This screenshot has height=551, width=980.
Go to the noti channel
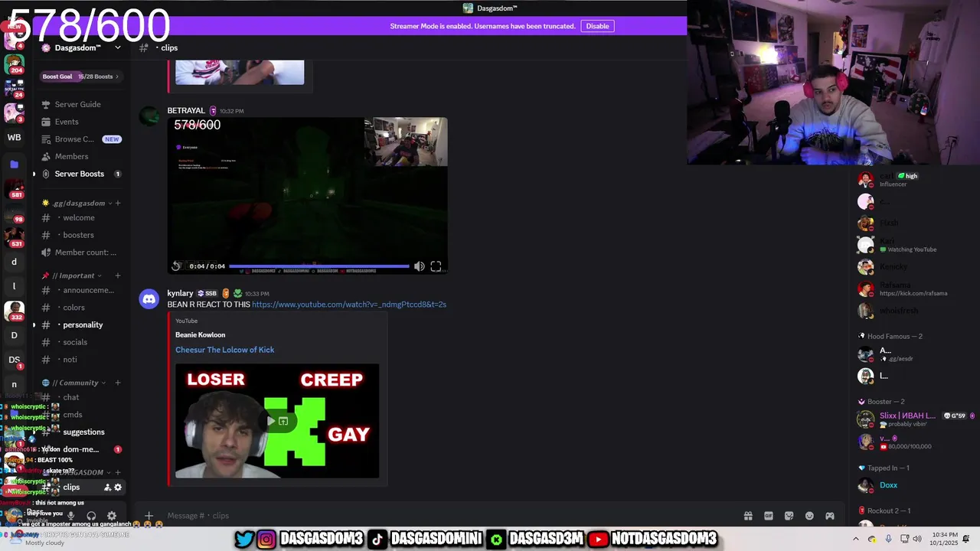80,360
